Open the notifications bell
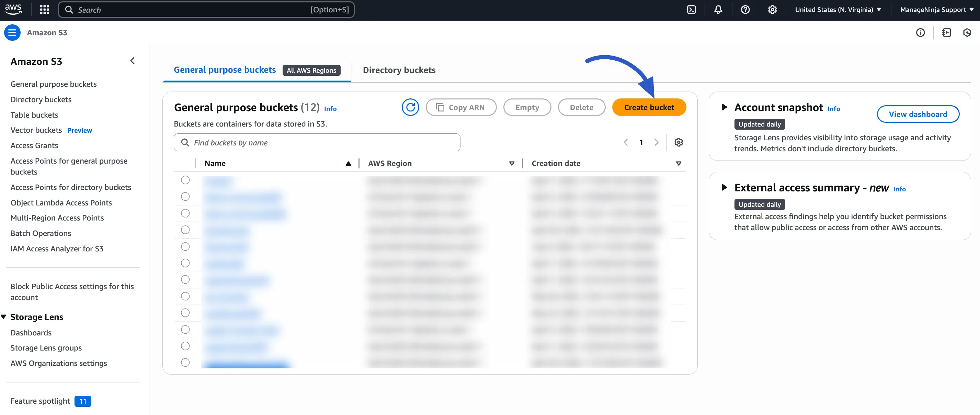The width and height of the screenshot is (980, 415). point(718,10)
